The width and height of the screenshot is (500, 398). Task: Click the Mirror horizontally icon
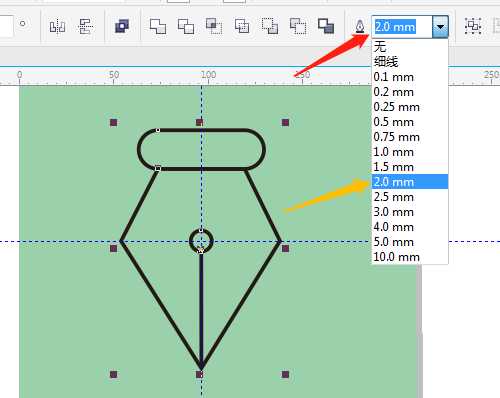[x=57, y=26]
